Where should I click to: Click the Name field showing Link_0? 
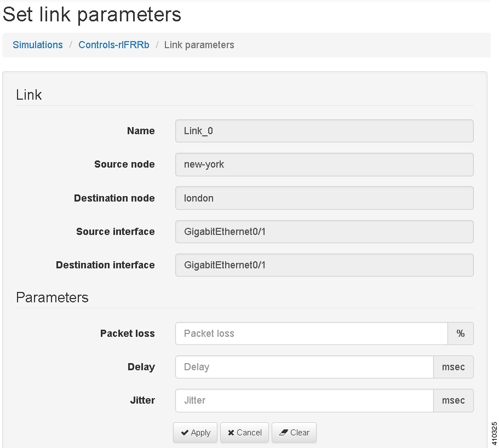[x=324, y=131]
